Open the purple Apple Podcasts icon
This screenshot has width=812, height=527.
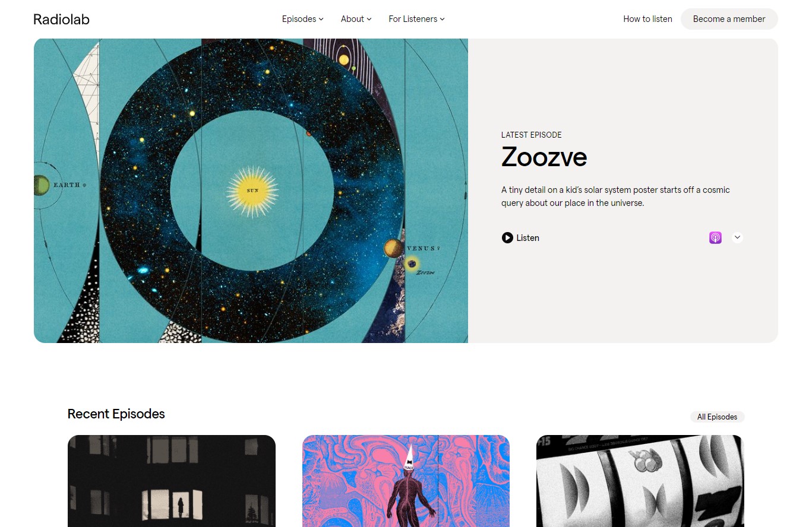pyautogui.click(x=715, y=238)
